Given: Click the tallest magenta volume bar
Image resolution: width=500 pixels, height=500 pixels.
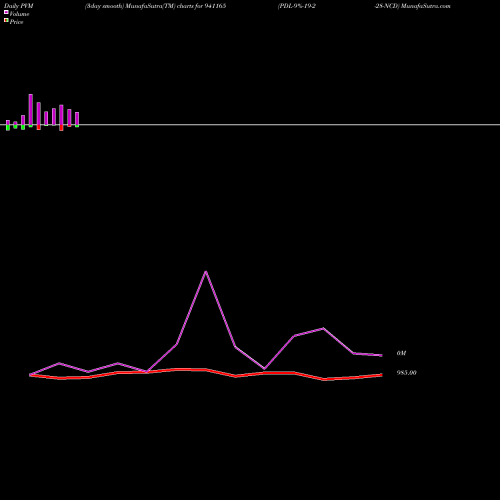Looking at the screenshot, I should 31,110.
